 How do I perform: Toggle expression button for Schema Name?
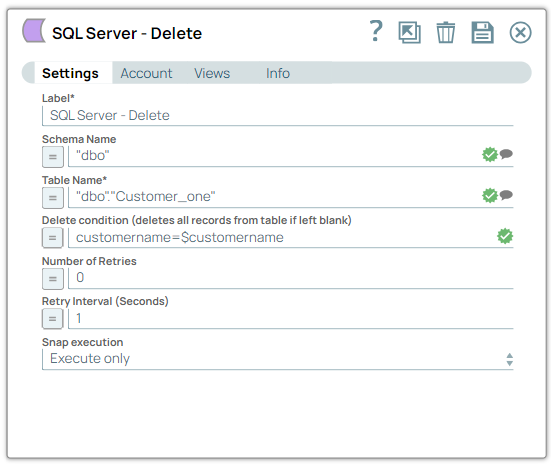point(53,157)
